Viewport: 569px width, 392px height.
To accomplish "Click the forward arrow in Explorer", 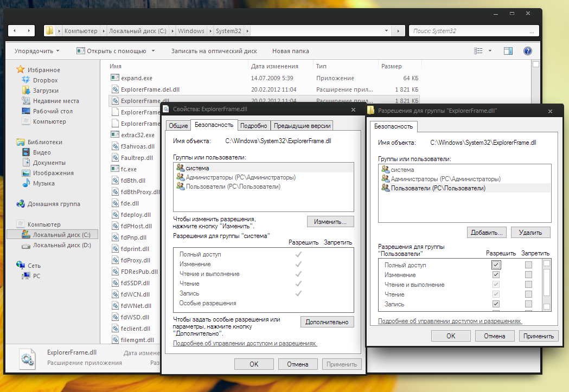I will point(29,31).
